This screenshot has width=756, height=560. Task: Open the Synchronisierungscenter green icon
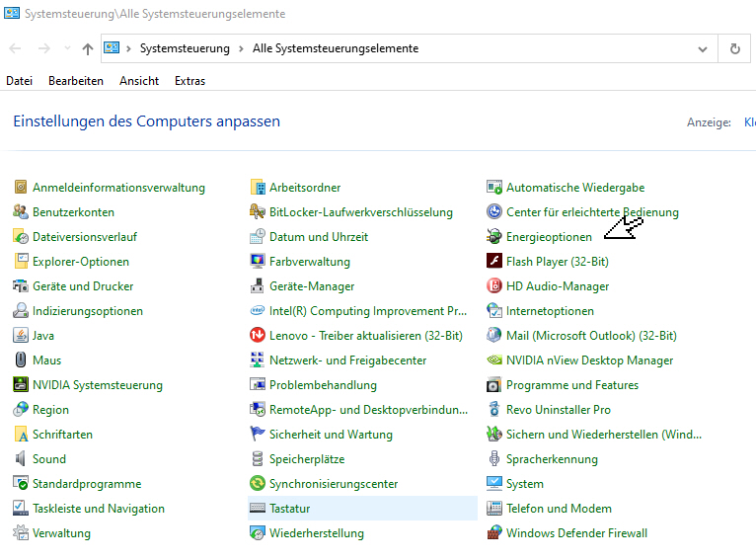tap(258, 483)
